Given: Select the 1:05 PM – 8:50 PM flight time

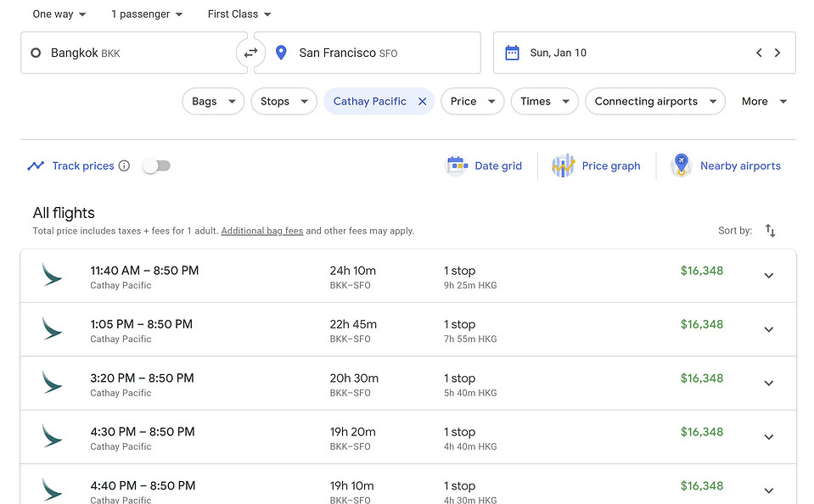Looking at the screenshot, I should (x=141, y=324).
